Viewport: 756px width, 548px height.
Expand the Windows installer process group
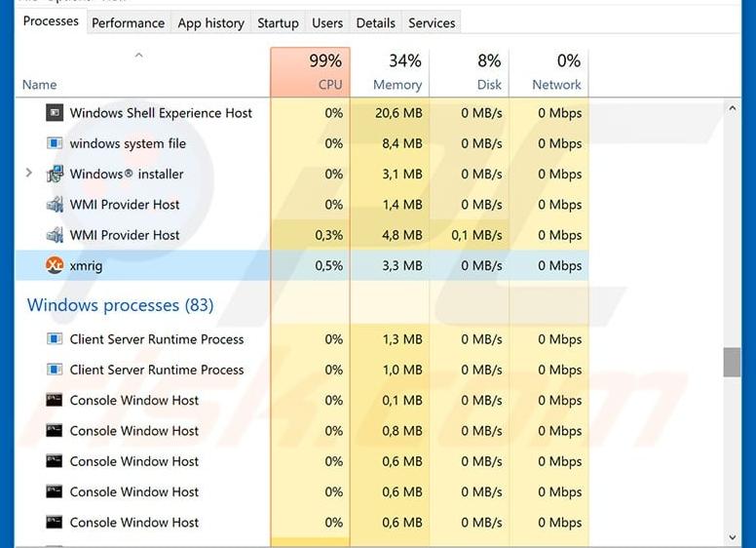[28, 173]
